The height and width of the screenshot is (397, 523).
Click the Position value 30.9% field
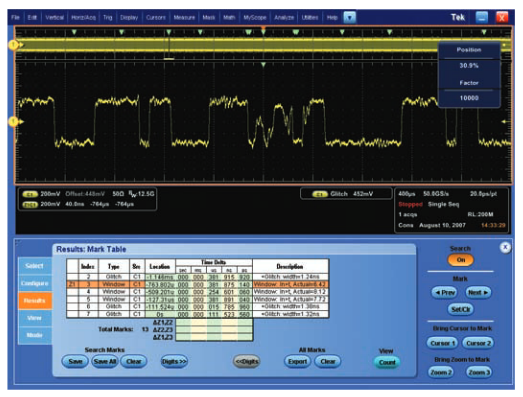[x=469, y=66]
